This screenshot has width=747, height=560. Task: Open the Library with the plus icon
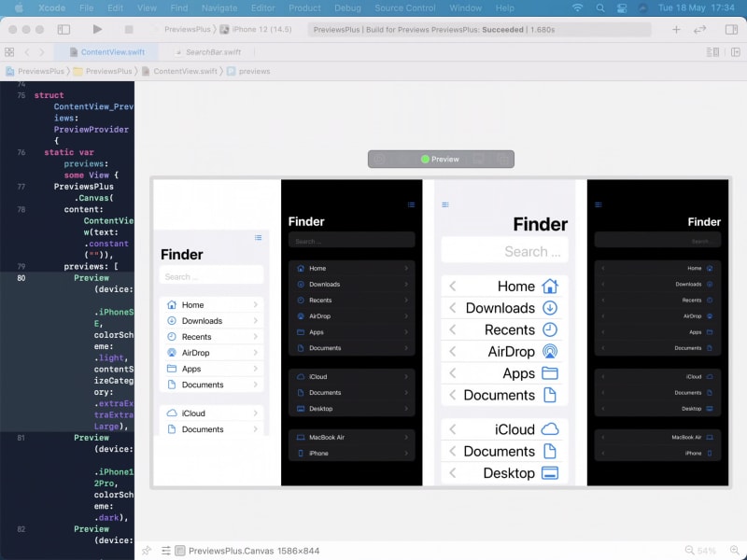coord(676,30)
